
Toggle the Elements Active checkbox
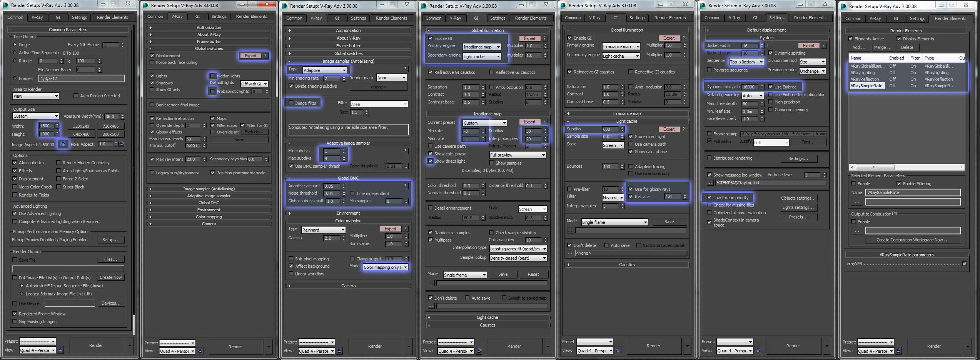(x=851, y=39)
